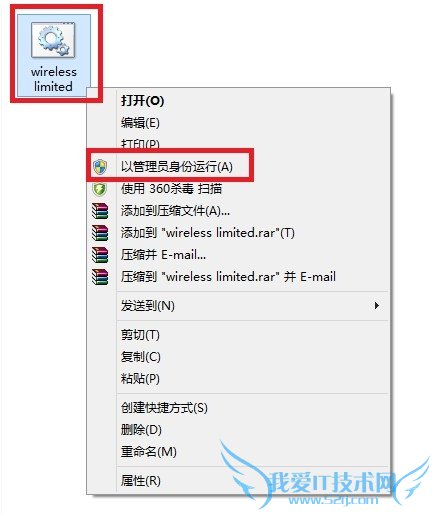Click WinRAR icon beside 压缩到 rar 并 E-mail
This screenshot has width=436, height=515.
[x=100, y=277]
